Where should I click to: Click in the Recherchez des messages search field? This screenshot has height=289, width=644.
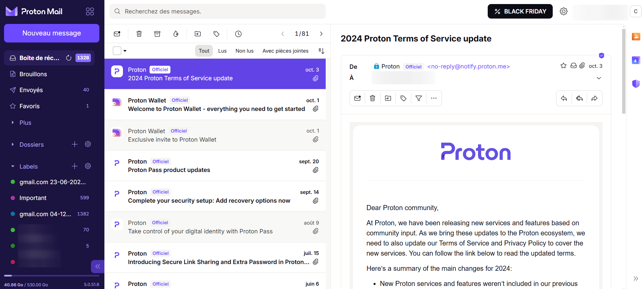click(x=218, y=11)
